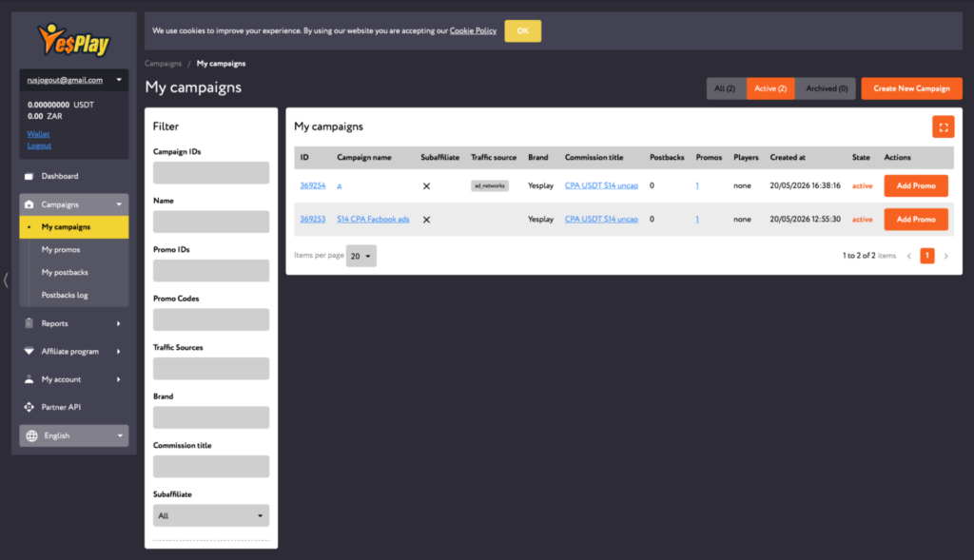974x560 pixels.
Task: Click the YesPlay logo
Action: click(x=73, y=40)
